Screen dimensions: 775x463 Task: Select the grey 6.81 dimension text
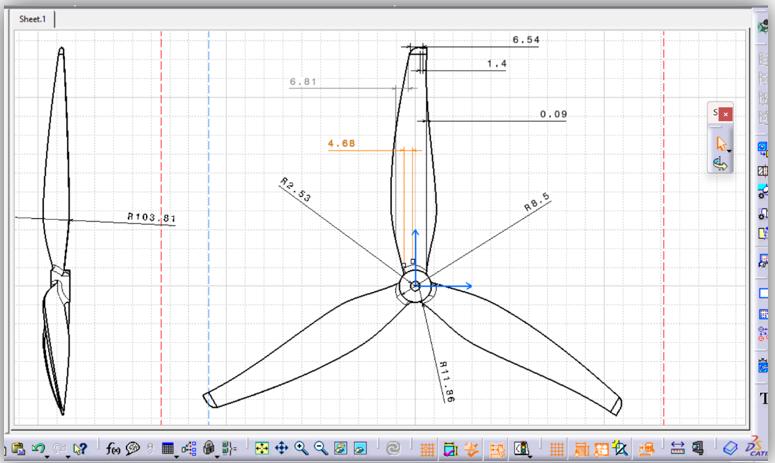tap(303, 82)
